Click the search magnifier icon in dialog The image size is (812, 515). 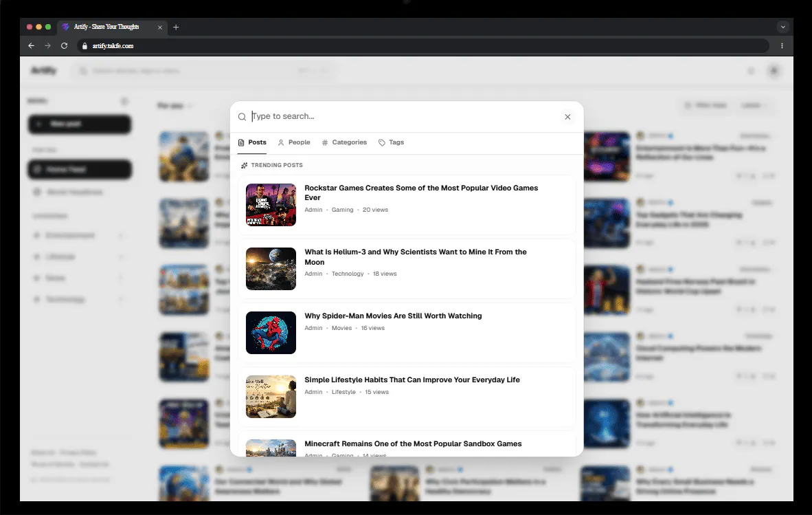[242, 117]
